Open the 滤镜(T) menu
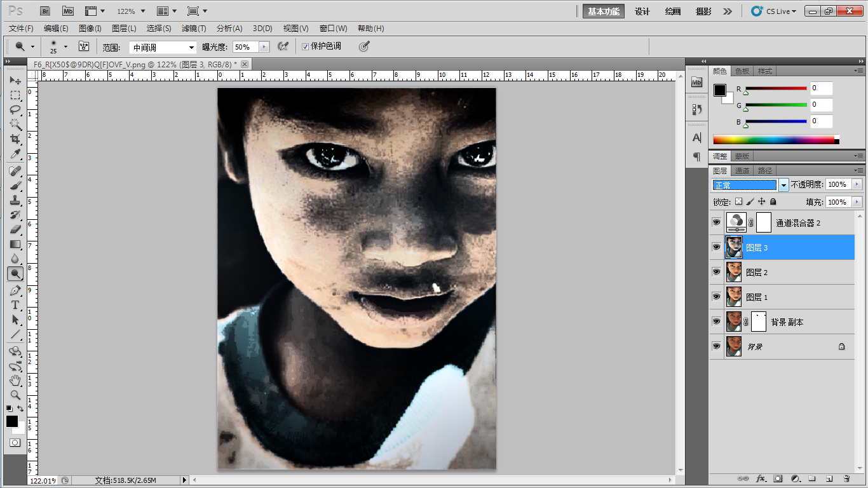This screenshot has width=868, height=488. point(194,29)
